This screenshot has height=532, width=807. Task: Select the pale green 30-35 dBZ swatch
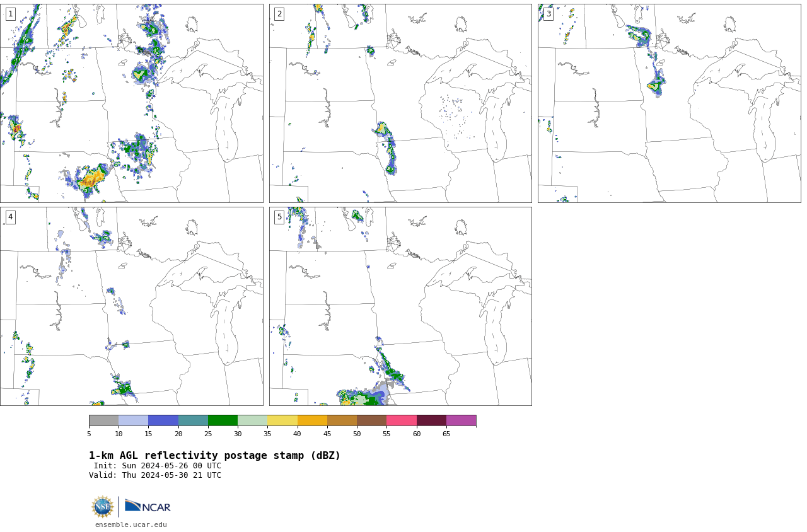click(x=252, y=420)
